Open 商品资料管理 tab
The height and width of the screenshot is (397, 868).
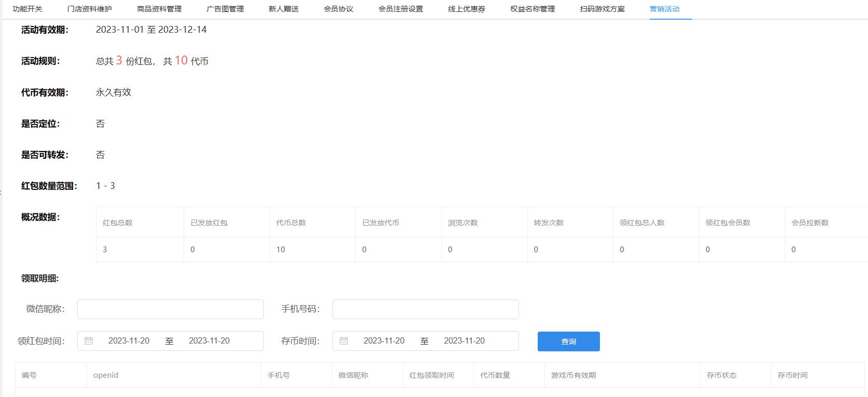click(159, 9)
